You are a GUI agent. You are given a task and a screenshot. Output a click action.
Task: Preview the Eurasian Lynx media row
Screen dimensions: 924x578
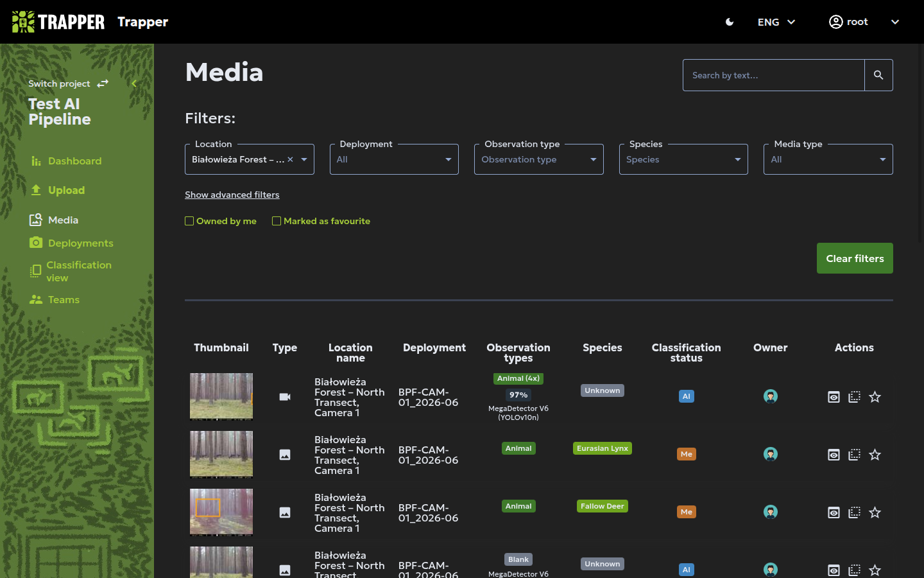(834, 455)
